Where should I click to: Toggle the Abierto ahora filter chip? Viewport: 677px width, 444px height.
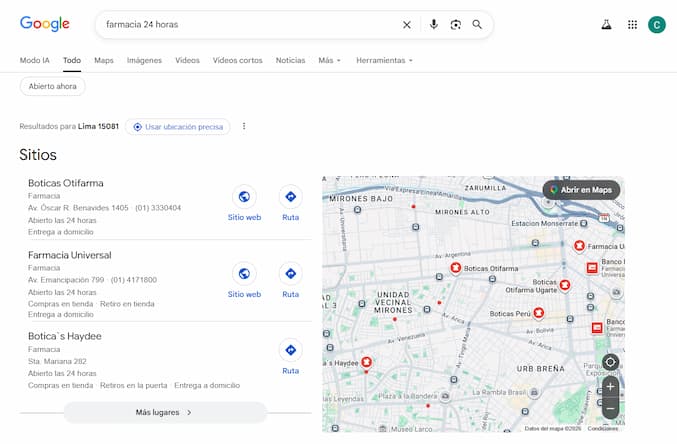click(53, 86)
